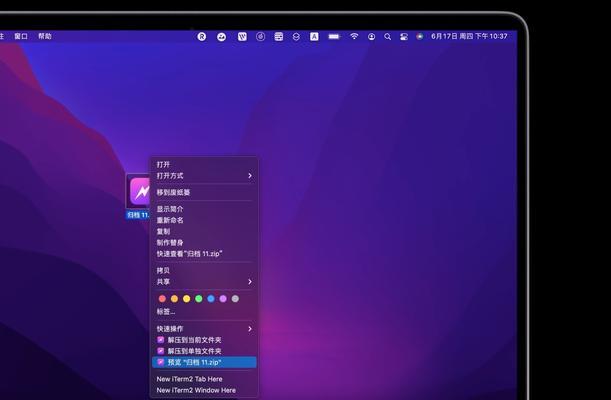The image size is (611, 400).
Task: Select 拷贝 in context menu
Action: [204, 270]
